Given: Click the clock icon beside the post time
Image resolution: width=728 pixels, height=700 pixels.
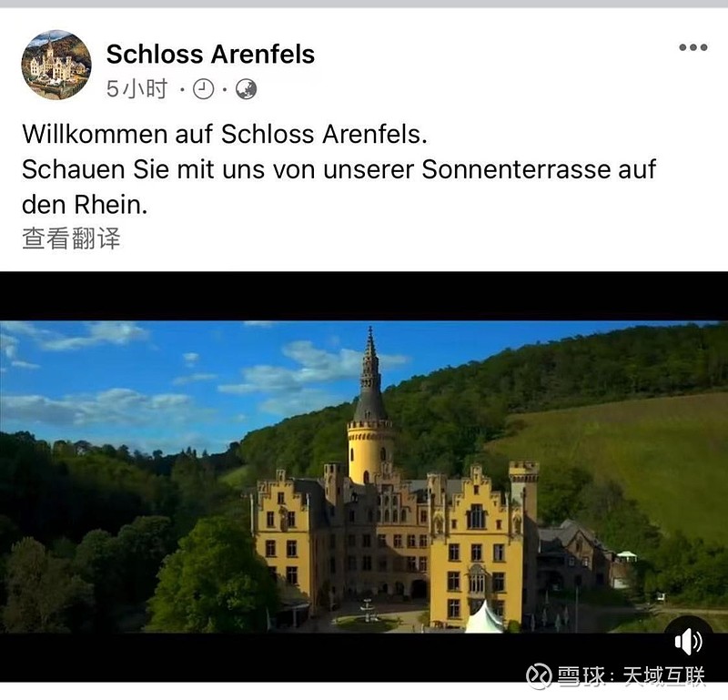Looking at the screenshot, I should (x=203, y=89).
